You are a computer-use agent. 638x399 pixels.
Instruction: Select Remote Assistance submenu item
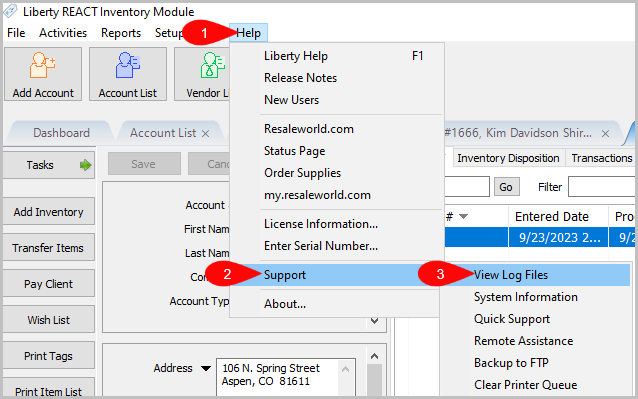536,341
